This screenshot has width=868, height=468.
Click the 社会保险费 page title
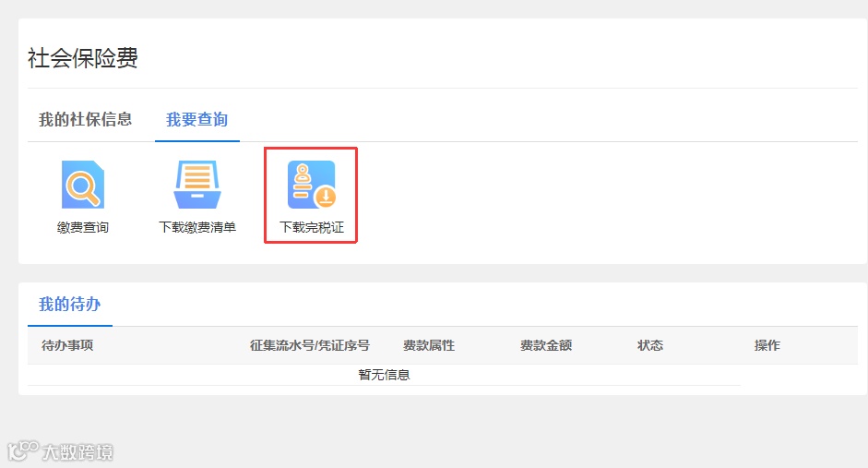(x=83, y=57)
